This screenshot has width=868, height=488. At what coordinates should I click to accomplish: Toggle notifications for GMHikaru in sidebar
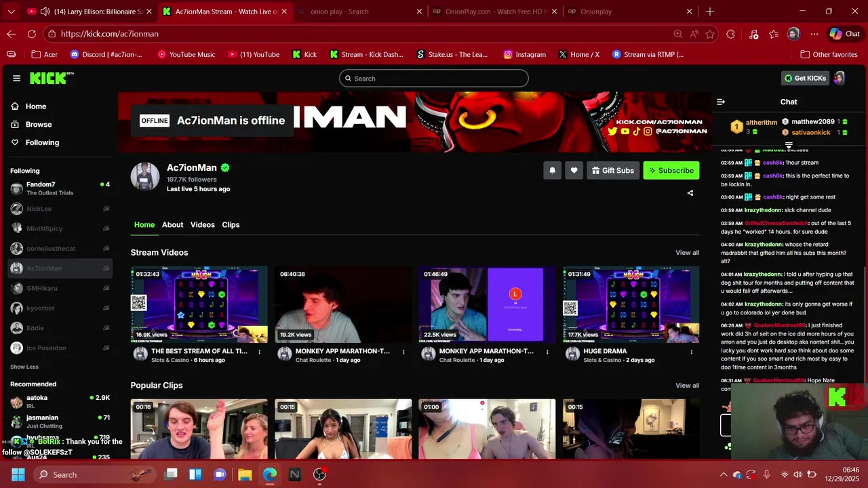click(106, 288)
